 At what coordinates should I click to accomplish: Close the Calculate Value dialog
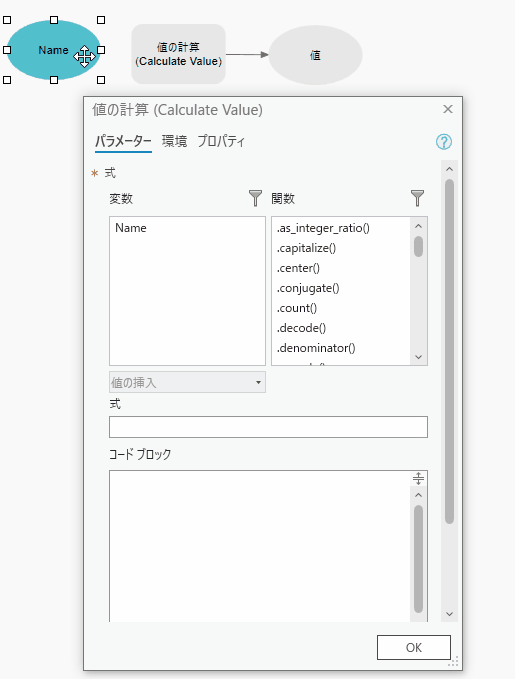point(448,109)
